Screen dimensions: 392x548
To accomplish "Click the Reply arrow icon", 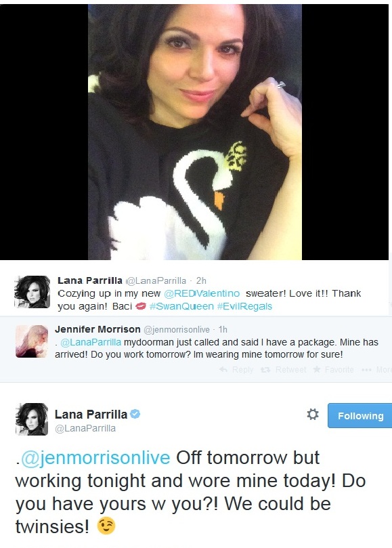I will (223, 369).
